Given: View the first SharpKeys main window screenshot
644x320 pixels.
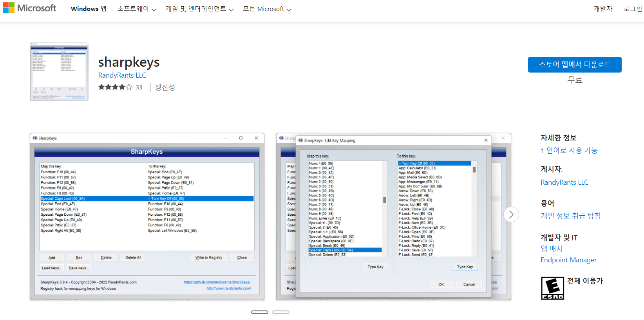Looking at the screenshot, I should [x=147, y=216].
